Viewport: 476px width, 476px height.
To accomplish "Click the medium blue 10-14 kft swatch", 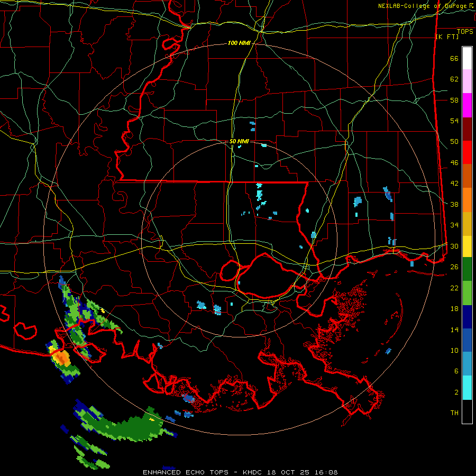I will [467, 341].
